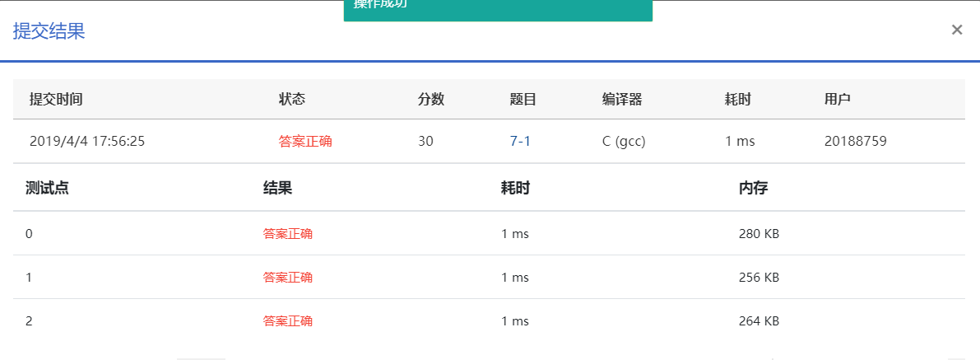The width and height of the screenshot is (980, 360).
Task: Click the 操作成功 notification banner
Action: click(498, 9)
